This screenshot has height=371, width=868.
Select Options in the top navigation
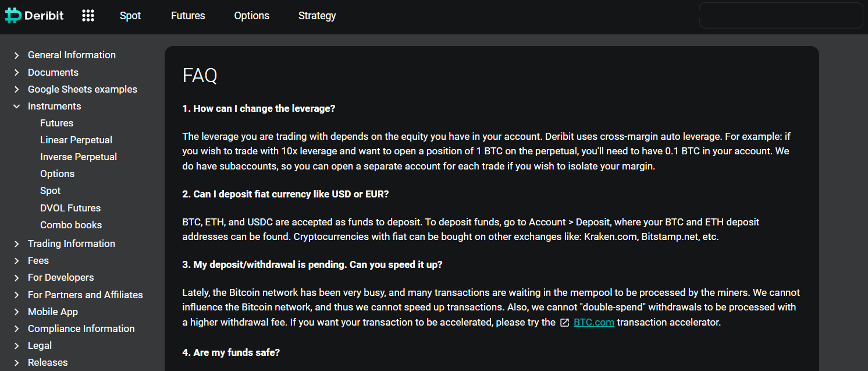(x=251, y=16)
